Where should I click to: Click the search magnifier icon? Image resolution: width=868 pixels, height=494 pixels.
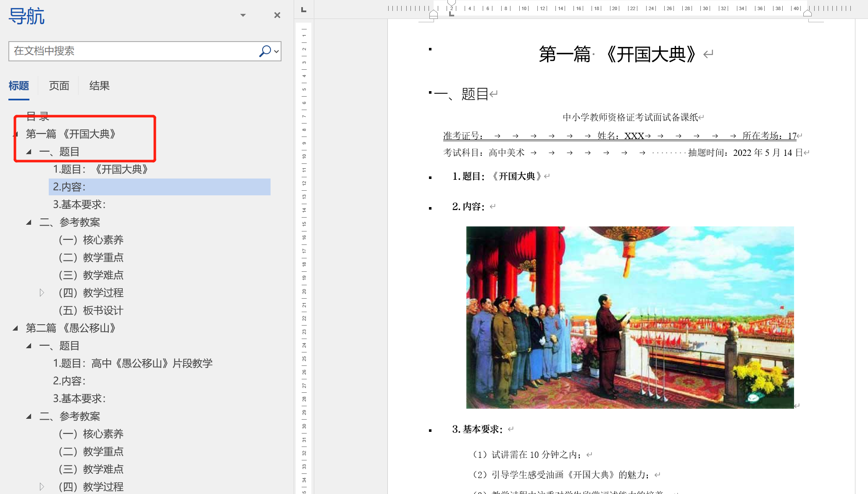[x=265, y=51]
